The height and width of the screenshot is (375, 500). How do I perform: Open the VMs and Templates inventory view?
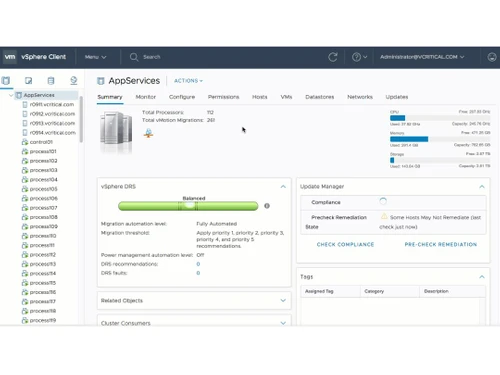[29, 80]
